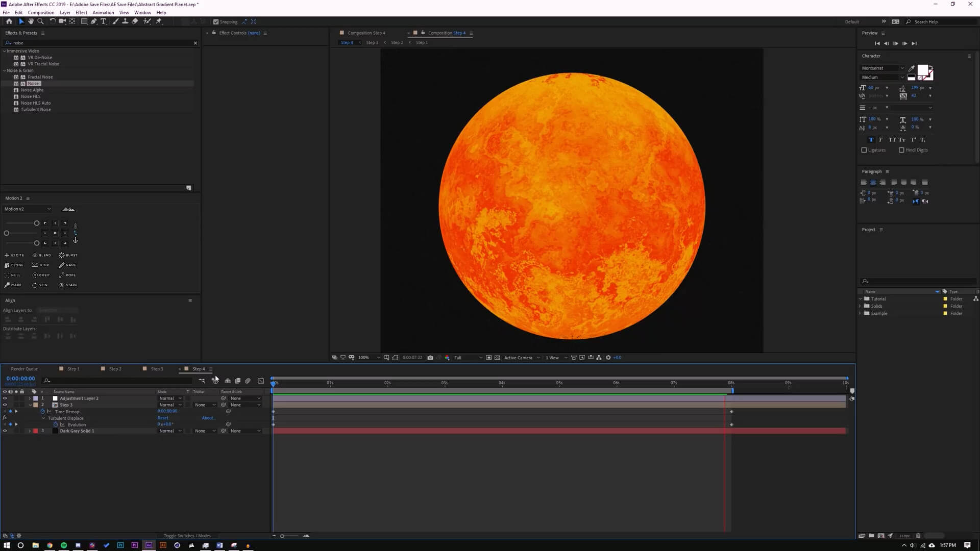Screen dimensions: 980x551
Task: Open the Motion v2 dropdown
Action: tap(28, 209)
